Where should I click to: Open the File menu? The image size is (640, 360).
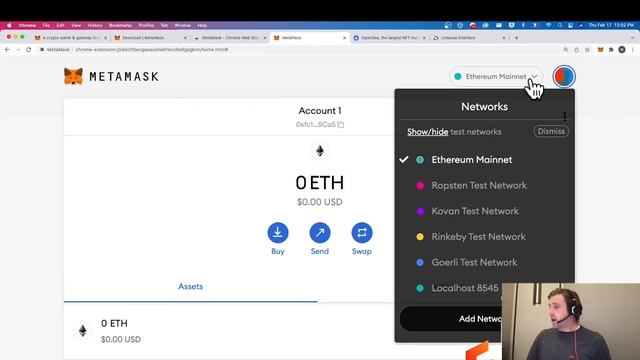click(46, 25)
